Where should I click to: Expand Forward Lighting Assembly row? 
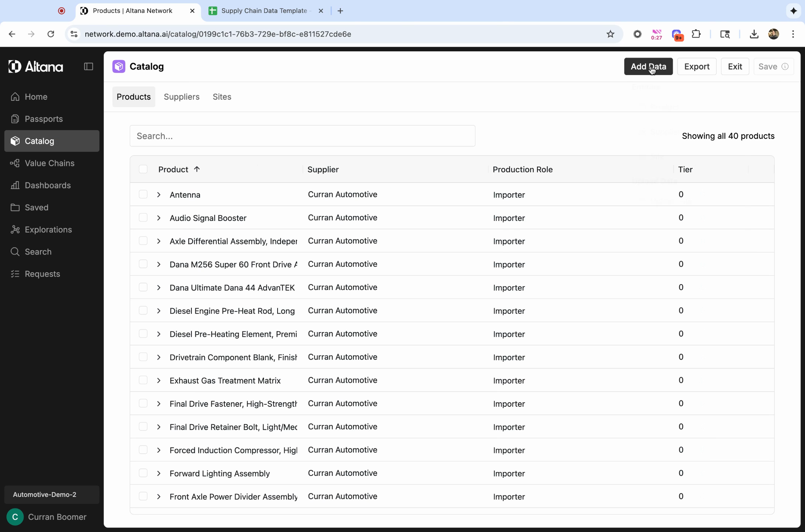159,473
